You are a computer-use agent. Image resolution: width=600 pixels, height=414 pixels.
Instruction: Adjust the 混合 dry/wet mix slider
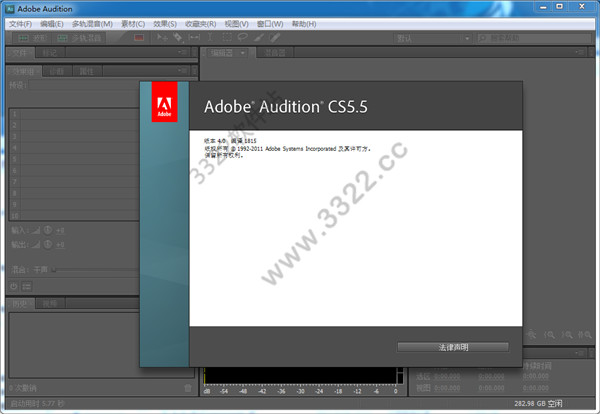96,270
